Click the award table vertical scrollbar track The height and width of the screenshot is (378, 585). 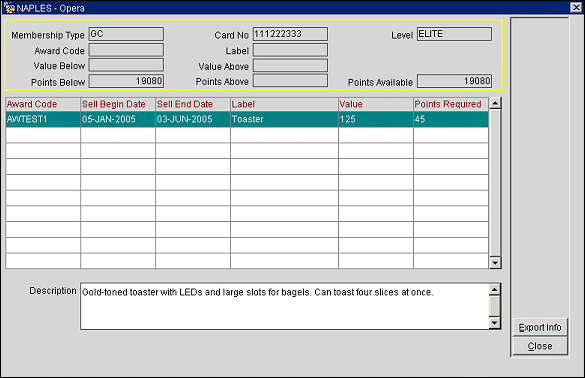tap(495, 183)
